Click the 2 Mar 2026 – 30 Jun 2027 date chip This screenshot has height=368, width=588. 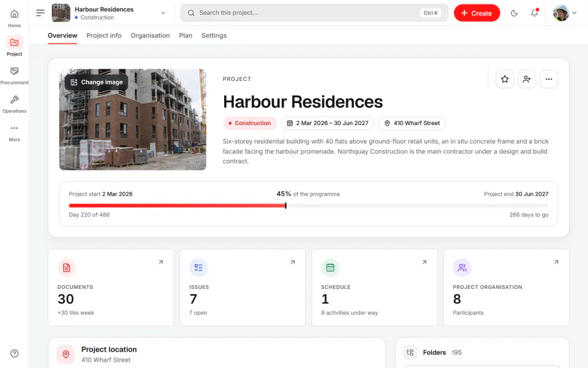pyautogui.click(x=327, y=123)
